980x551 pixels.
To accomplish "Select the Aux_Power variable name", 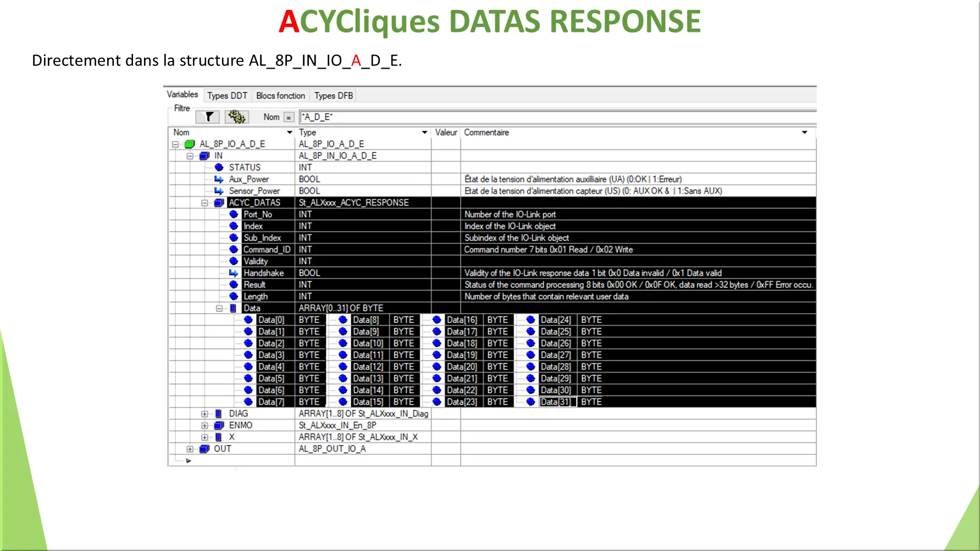I will click(x=249, y=179).
